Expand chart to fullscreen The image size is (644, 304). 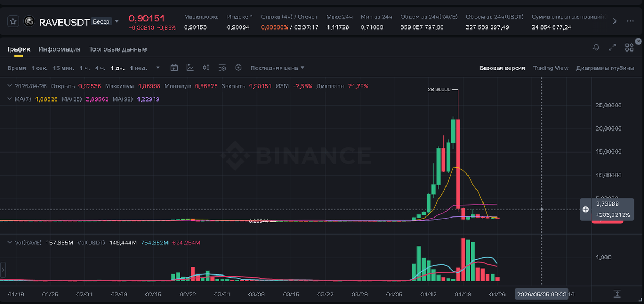tap(612, 48)
